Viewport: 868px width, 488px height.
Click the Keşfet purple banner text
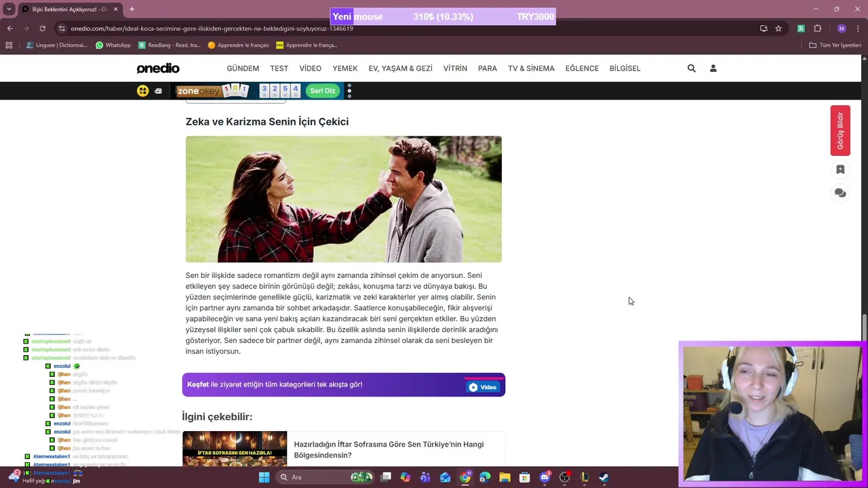(275, 384)
